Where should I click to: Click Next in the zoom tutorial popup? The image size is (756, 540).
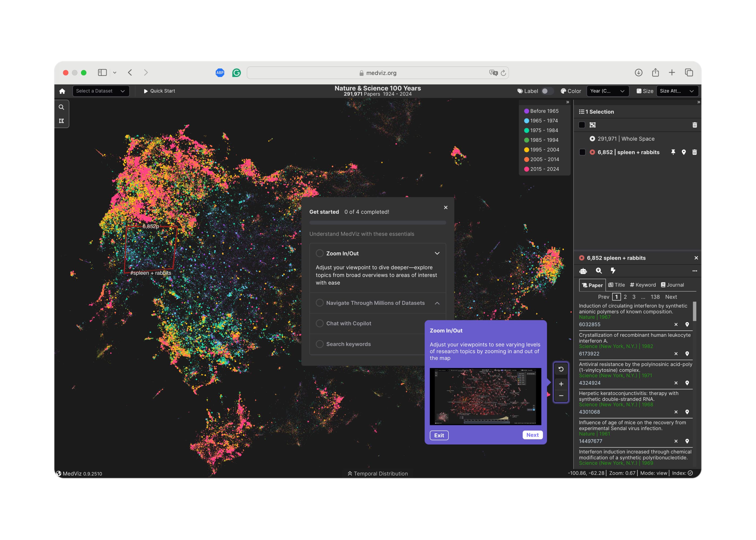tap(532, 435)
